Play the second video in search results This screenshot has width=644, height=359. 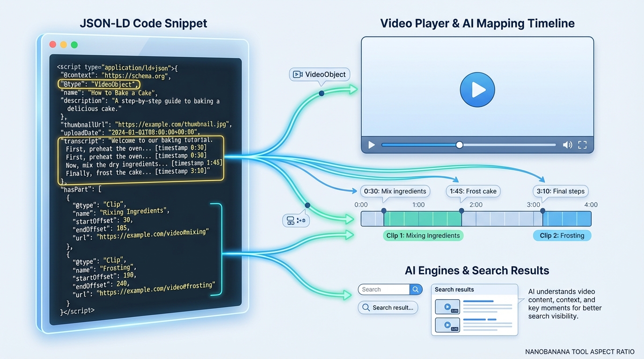point(447,325)
